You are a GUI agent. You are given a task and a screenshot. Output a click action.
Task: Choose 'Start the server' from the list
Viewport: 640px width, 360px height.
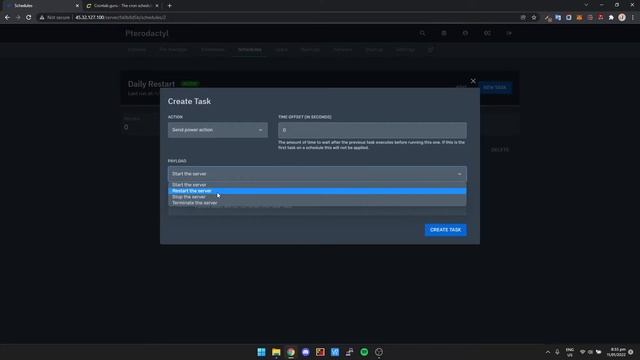click(317, 185)
